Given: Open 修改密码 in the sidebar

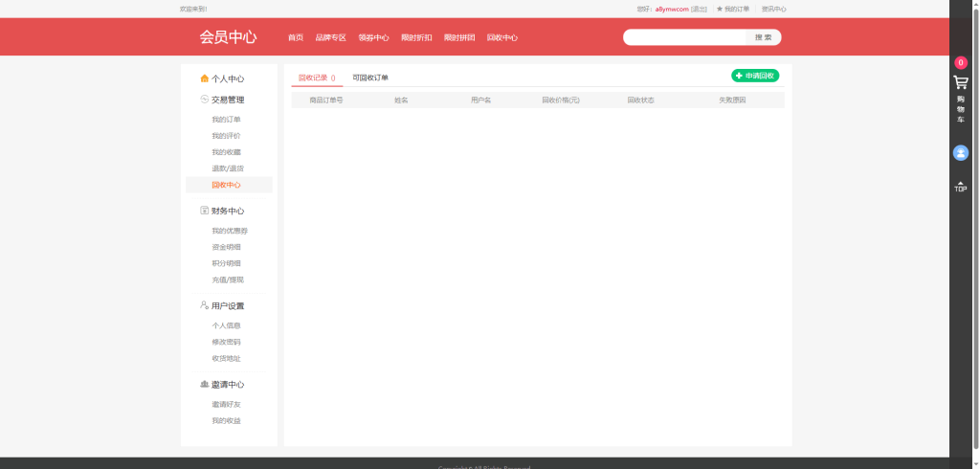Looking at the screenshot, I should (226, 342).
